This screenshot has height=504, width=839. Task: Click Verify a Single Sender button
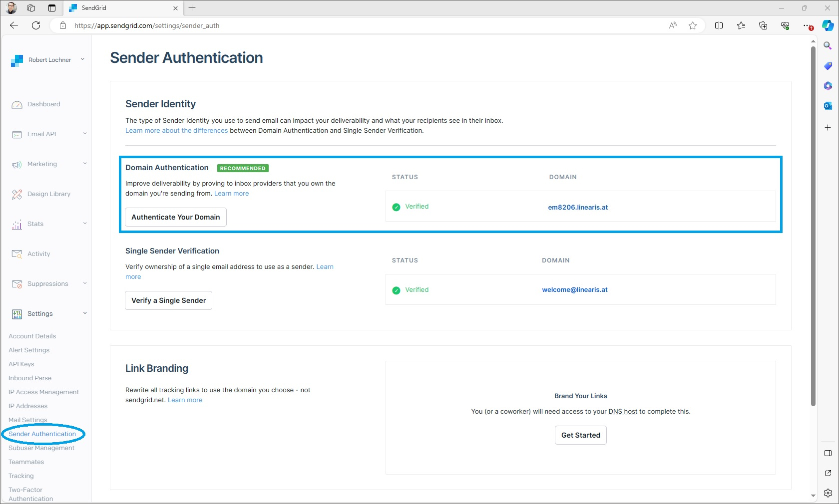169,300
